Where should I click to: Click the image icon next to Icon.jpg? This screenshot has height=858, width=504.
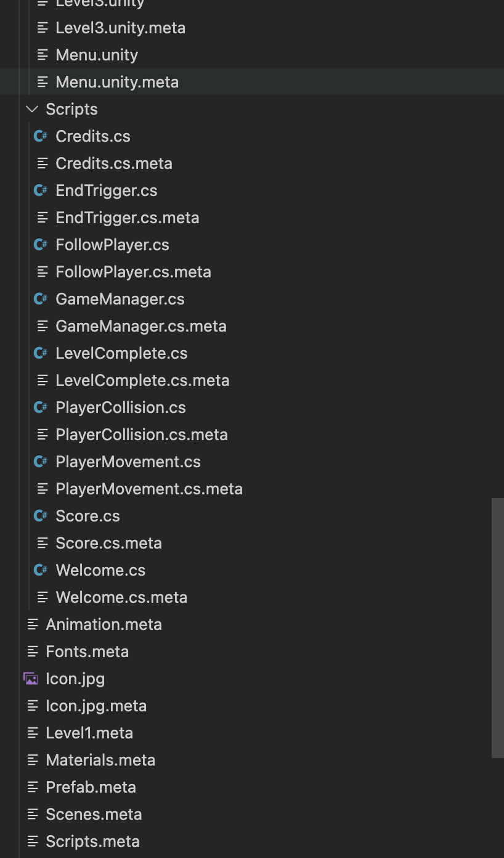click(30, 679)
